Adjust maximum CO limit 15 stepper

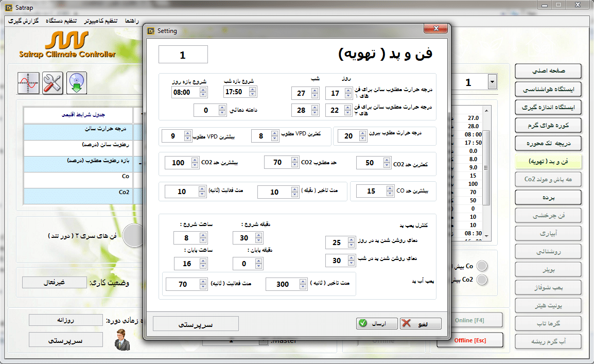(390, 191)
